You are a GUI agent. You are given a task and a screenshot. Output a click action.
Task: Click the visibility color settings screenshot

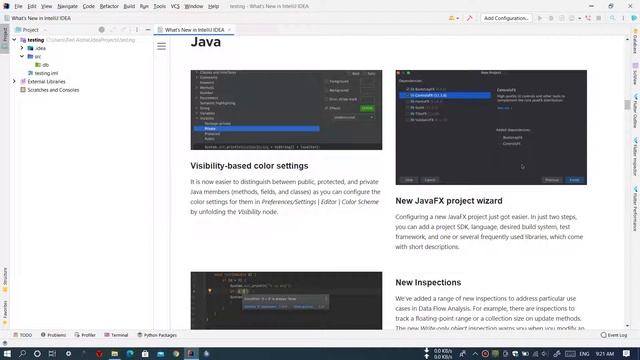286,110
